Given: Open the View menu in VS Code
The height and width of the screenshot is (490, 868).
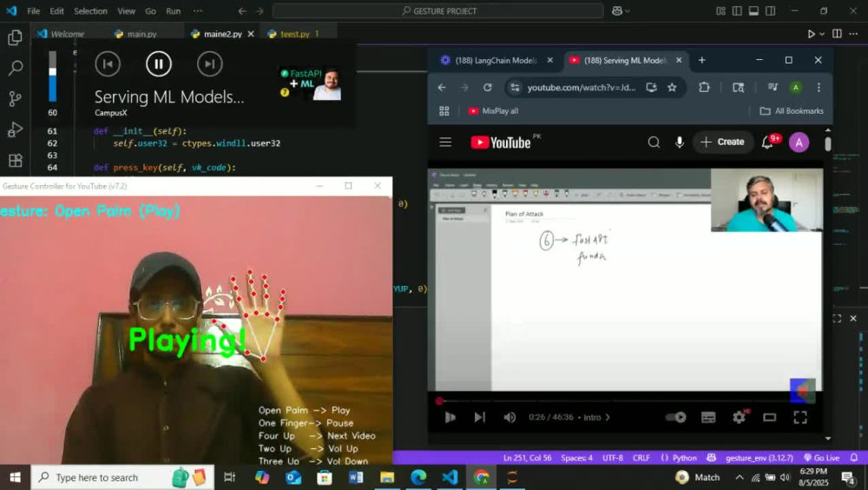Looking at the screenshot, I should pos(126,11).
